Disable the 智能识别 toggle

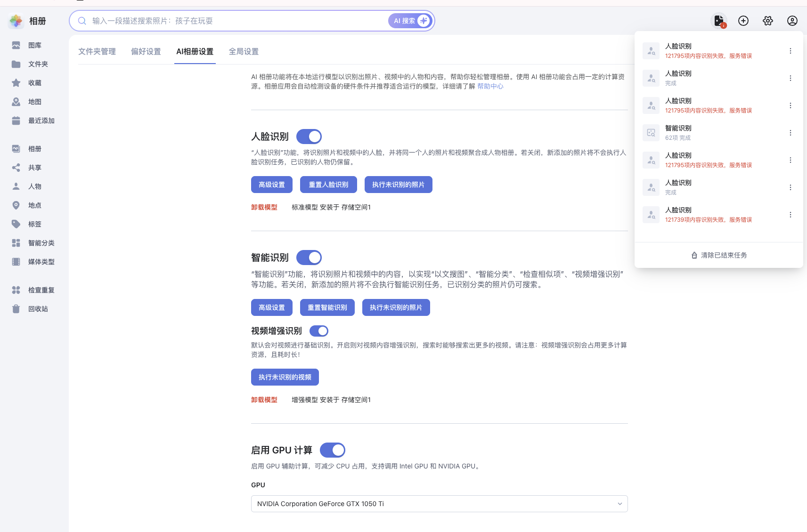coord(309,258)
